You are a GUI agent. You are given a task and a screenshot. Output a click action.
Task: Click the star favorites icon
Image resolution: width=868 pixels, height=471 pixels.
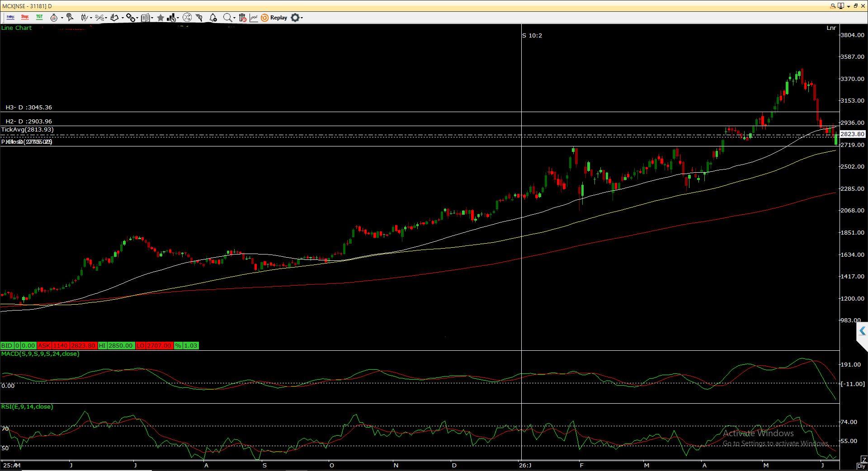[x=160, y=18]
